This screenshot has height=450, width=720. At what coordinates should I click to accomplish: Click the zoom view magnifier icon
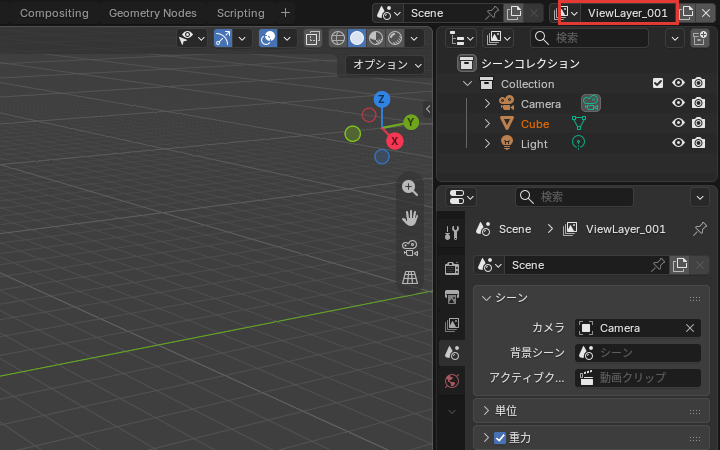click(x=410, y=188)
